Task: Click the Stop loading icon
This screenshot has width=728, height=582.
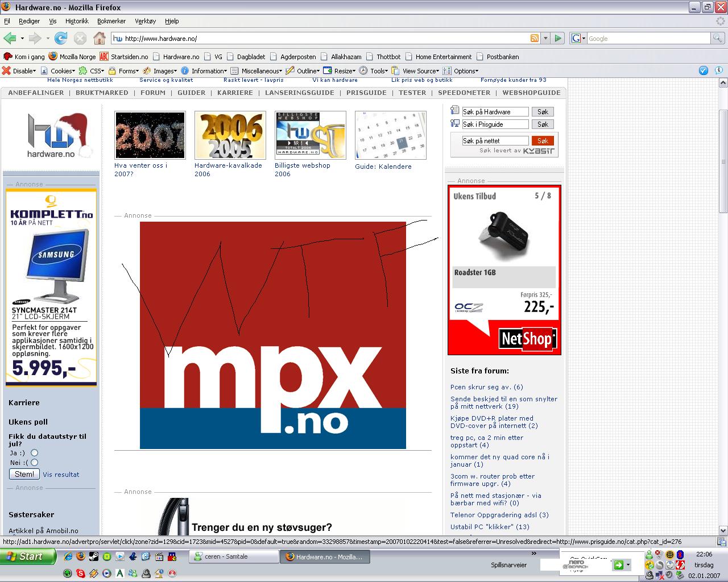Action: click(80, 38)
